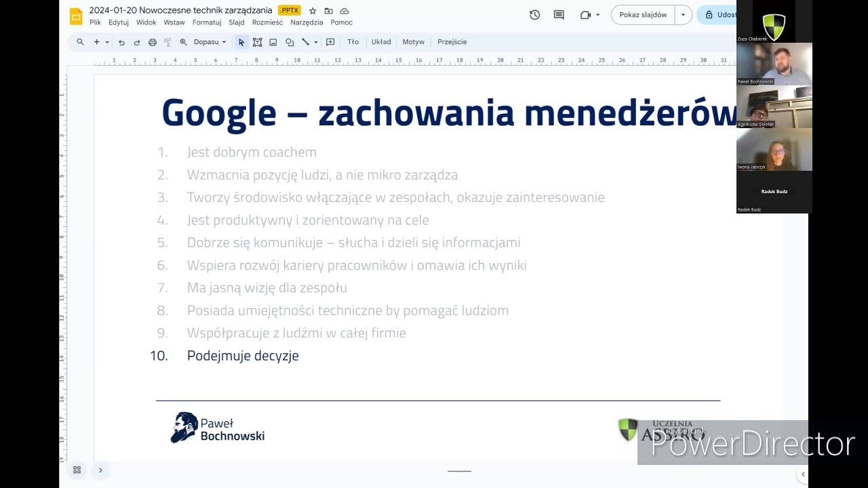Insert a shape

coord(290,42)
